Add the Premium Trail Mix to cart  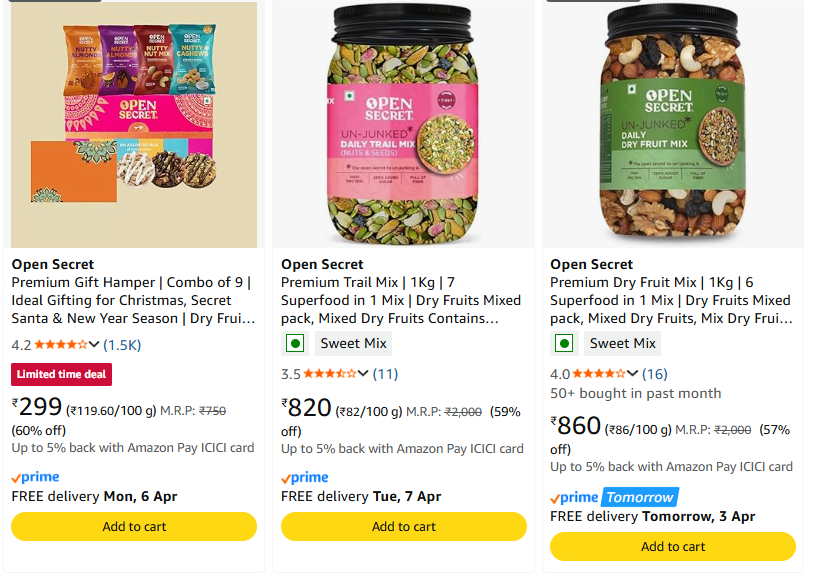(x=403, y=526)
